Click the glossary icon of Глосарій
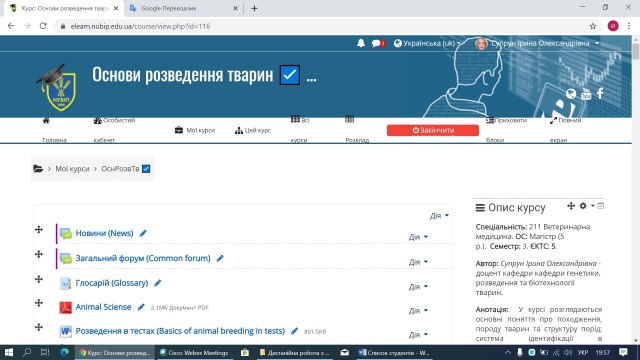This screenshot has height=360, width=640. click(65, 283)
